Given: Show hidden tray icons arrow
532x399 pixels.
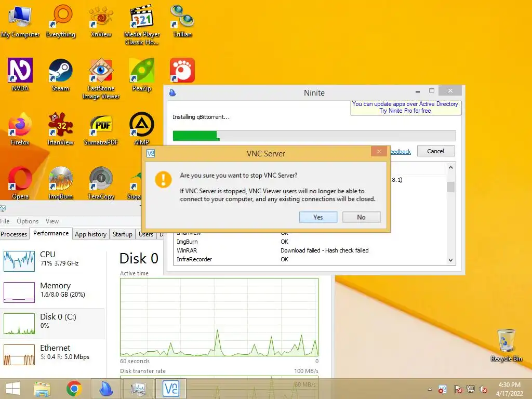Looking at the screenshot, I should click(430, 389).
